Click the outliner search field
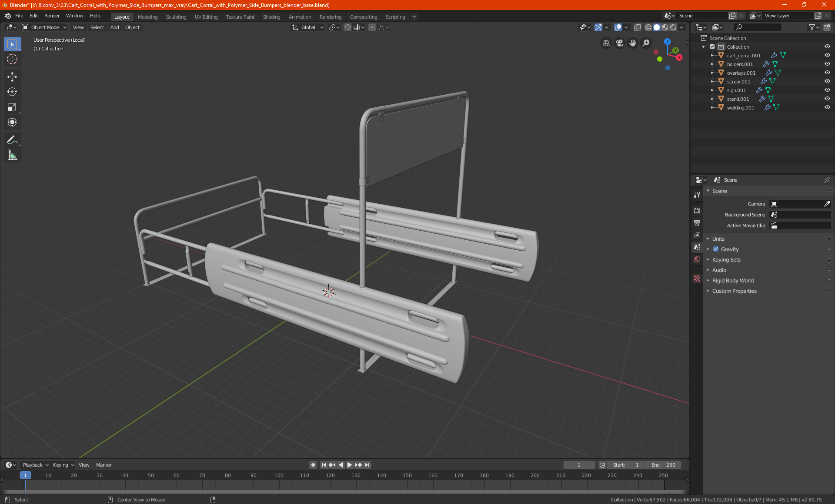835x504 pixels. tap(757, 27)
